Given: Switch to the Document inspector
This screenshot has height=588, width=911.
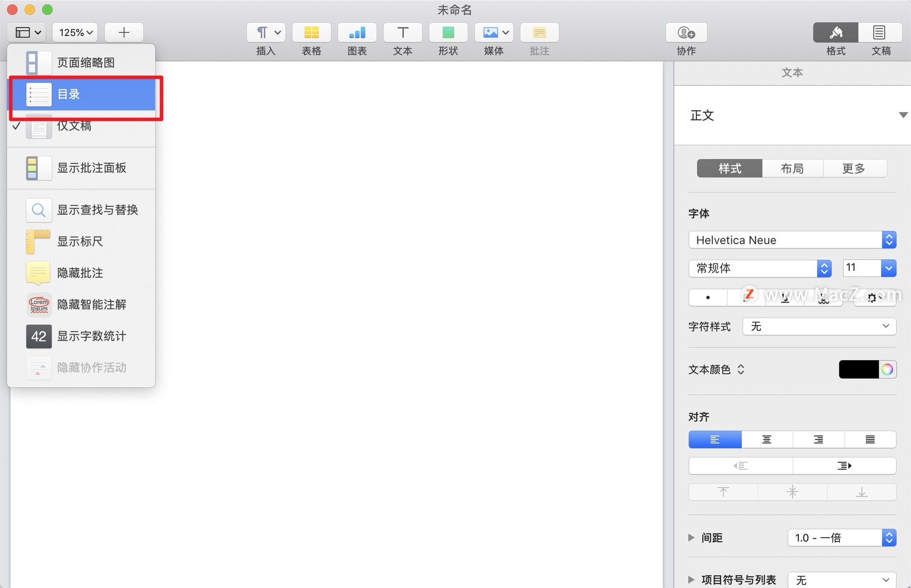Looking at the screenshot, I should pos(880,32).
